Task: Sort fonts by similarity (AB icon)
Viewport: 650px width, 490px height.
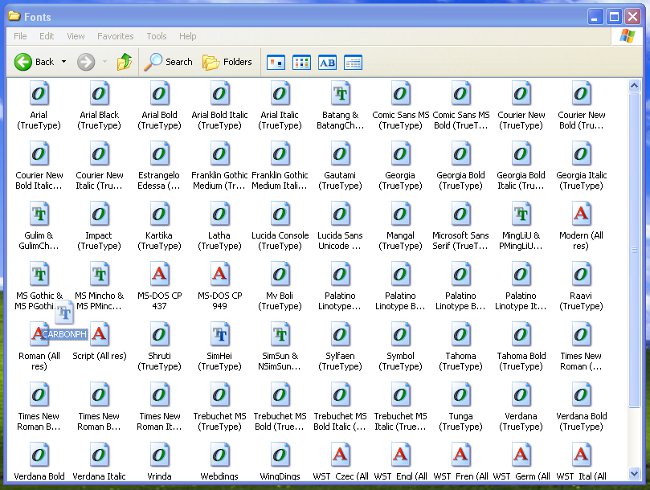Action: (x=327, y=63)
